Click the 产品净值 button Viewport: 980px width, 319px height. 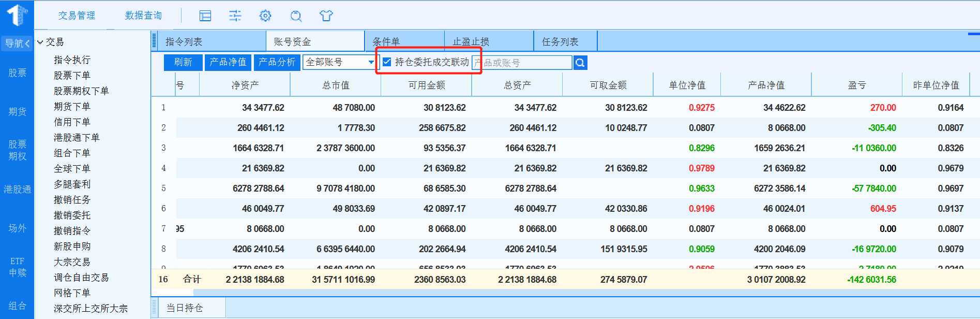228,62
